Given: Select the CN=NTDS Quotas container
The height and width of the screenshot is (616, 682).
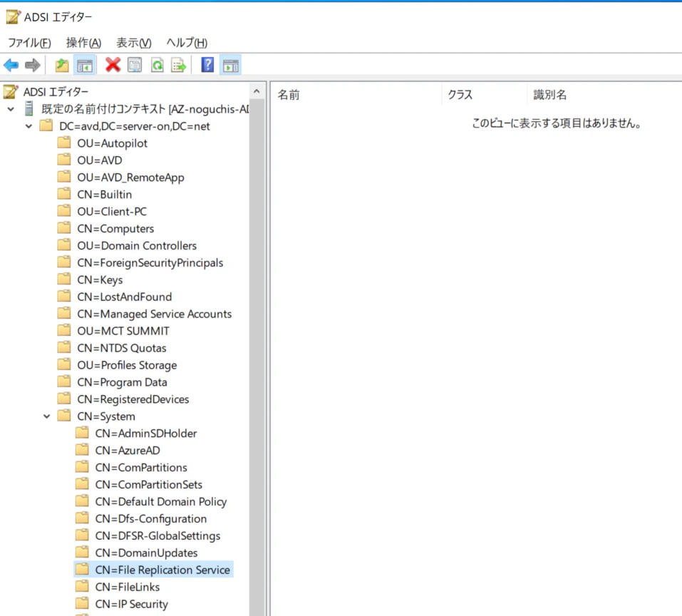Looking at the screenshot, I should pos(122,348).
